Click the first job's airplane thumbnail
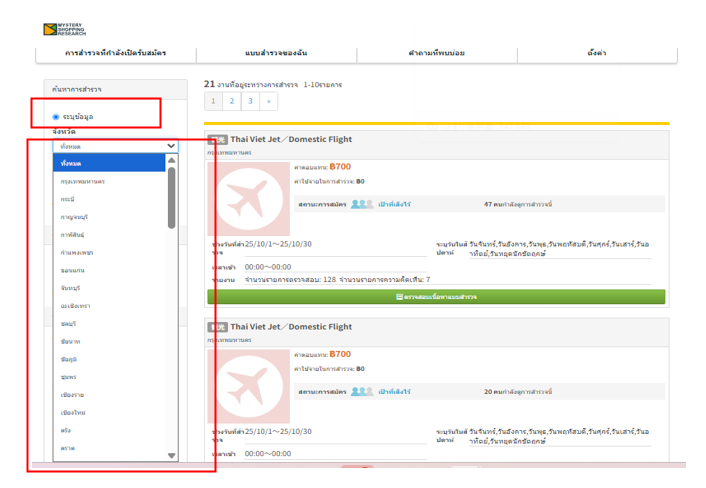 pyautogui.click(x=249, y=199)
